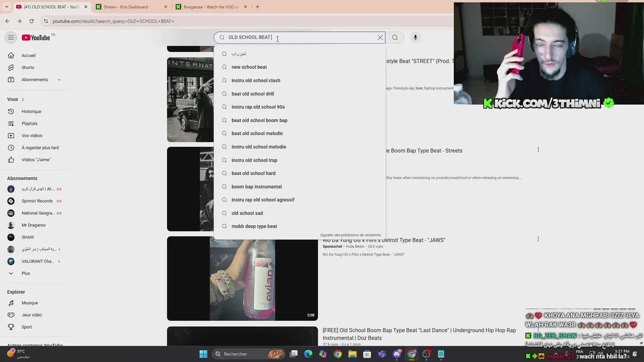
Task: Open Discord from the taskbar
Action: (x=397, y=354)
